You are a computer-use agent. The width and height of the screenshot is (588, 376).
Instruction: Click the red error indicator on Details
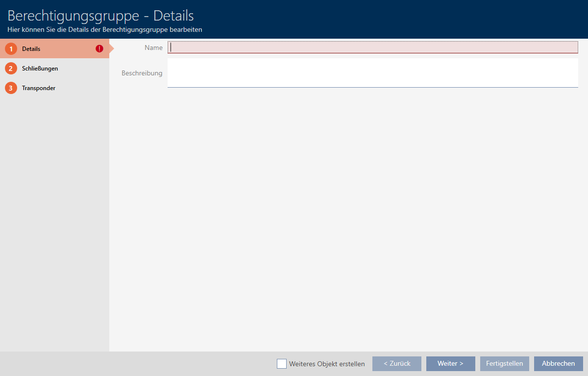(99, 49)
